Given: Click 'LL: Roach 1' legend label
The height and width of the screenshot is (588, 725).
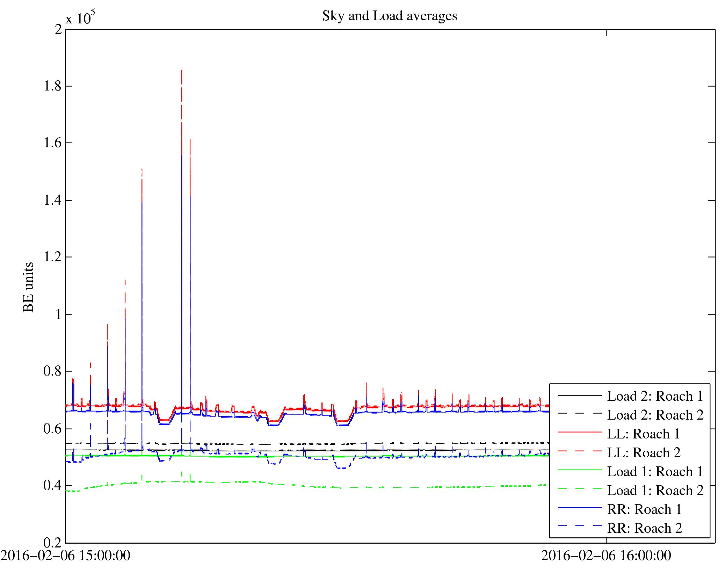Looking at the screenshot, I should point(643,434).
